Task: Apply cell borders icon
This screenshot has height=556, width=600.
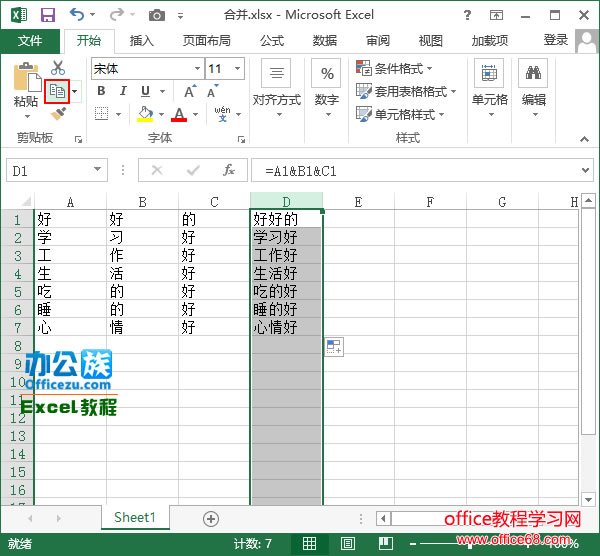Action: point(101,114)
